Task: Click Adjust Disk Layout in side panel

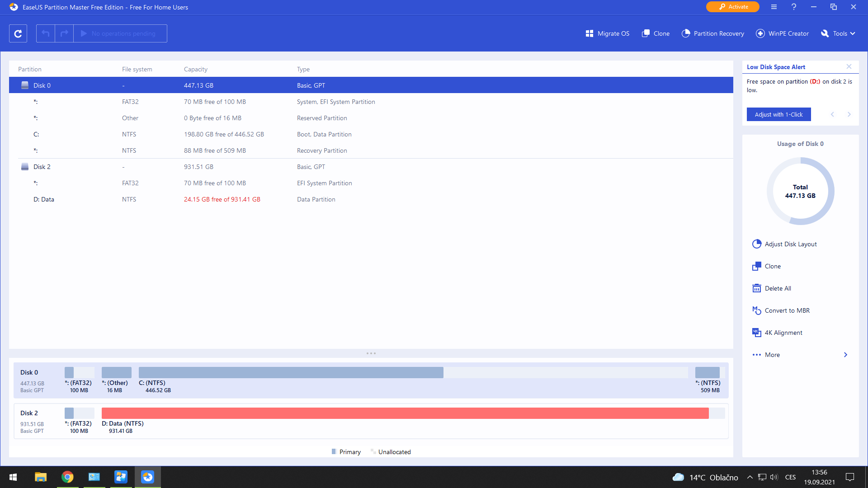Action: coord(790,244)
